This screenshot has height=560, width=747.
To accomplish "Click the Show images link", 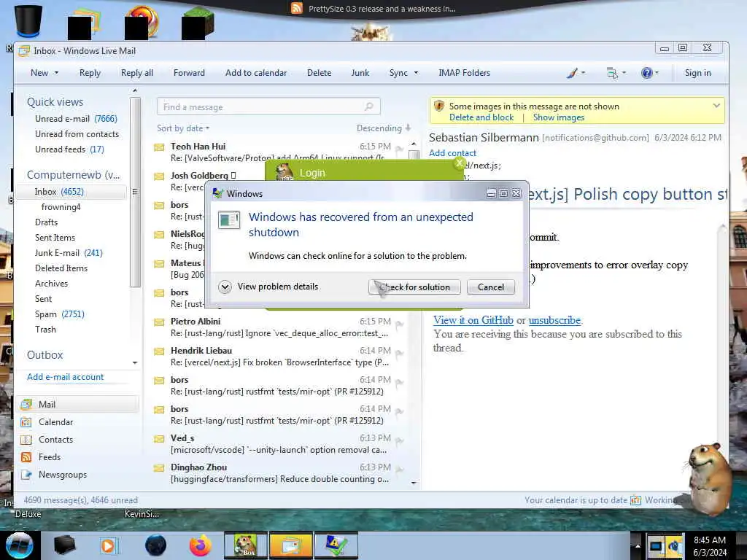I will coord(558,117).
